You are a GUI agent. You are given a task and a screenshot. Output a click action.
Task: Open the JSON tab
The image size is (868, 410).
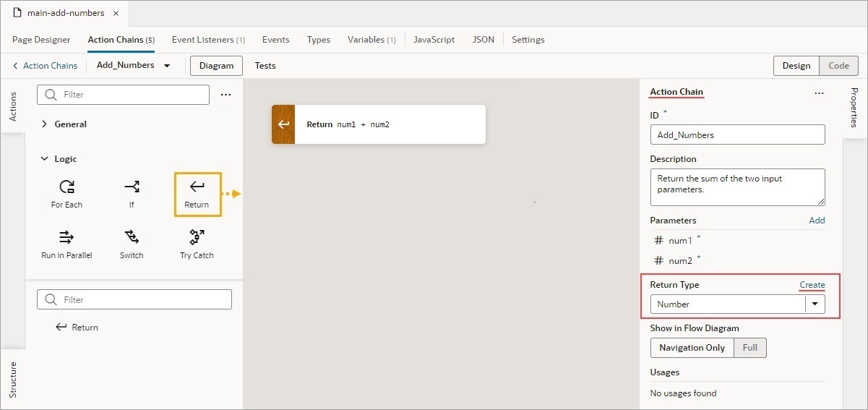pos(484,40)
